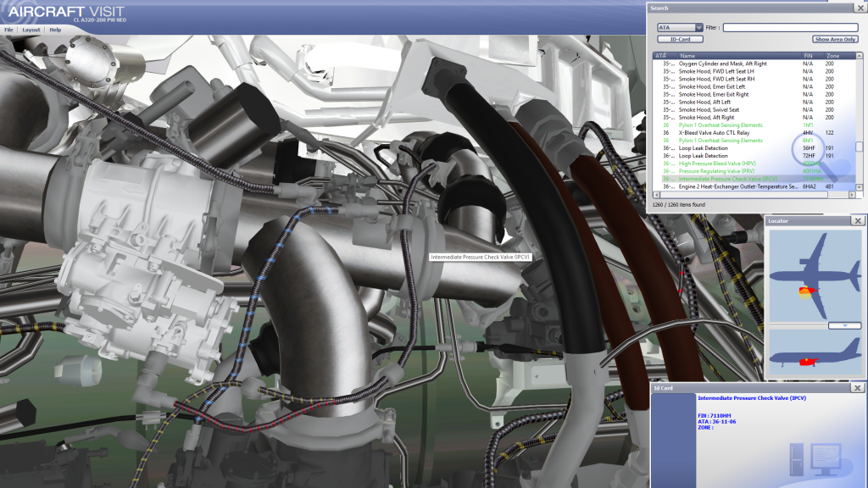This screenshot has height=488, width=868.
Task: Click the 'FIN : 7110HM' text in Id Card
Action: pos(714,415)
